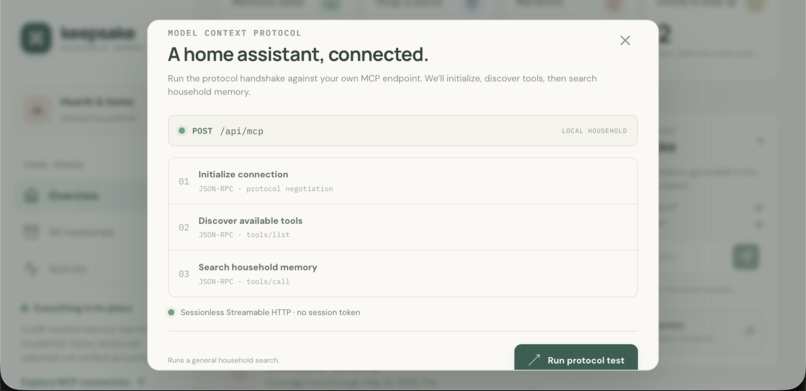Click the JSON-RPC tools/list subtitle
Screen dimensions: 806x391
(x=244, y=235)
